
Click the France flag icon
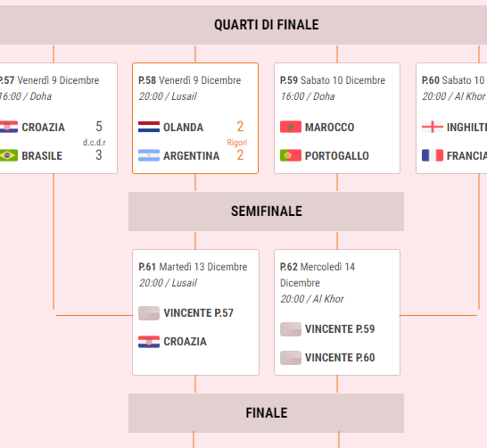tap(433, 155)
